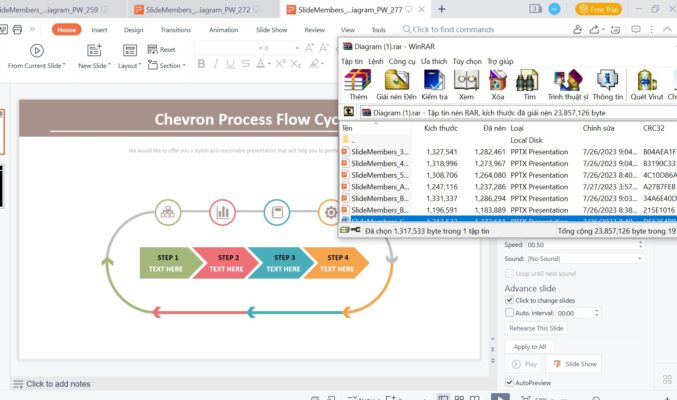Click the 'Click to find commands' search box

[449, 29]
